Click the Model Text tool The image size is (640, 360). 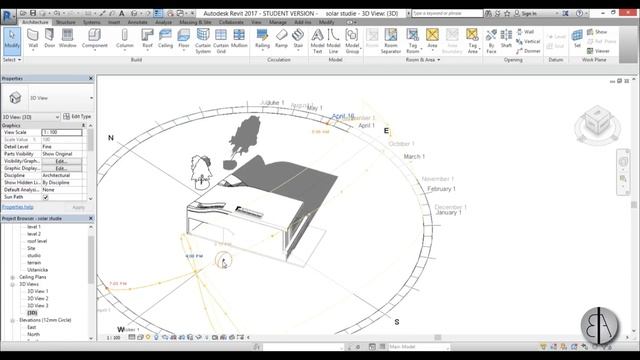coord(317,41)
